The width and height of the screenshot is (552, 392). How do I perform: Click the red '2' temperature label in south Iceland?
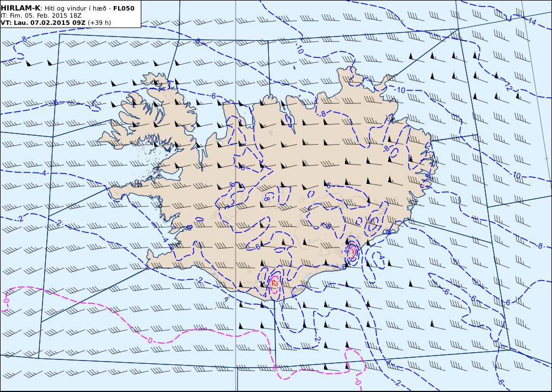pos(275,283)
